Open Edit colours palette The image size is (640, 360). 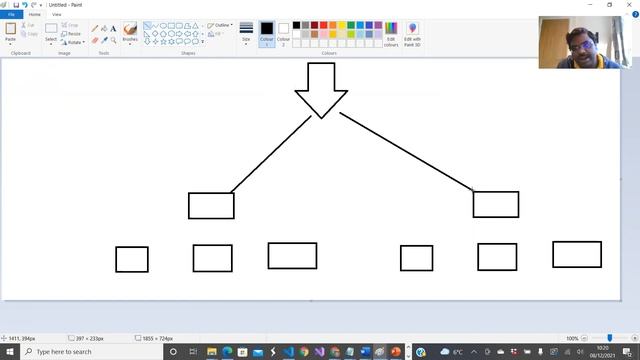391,34
